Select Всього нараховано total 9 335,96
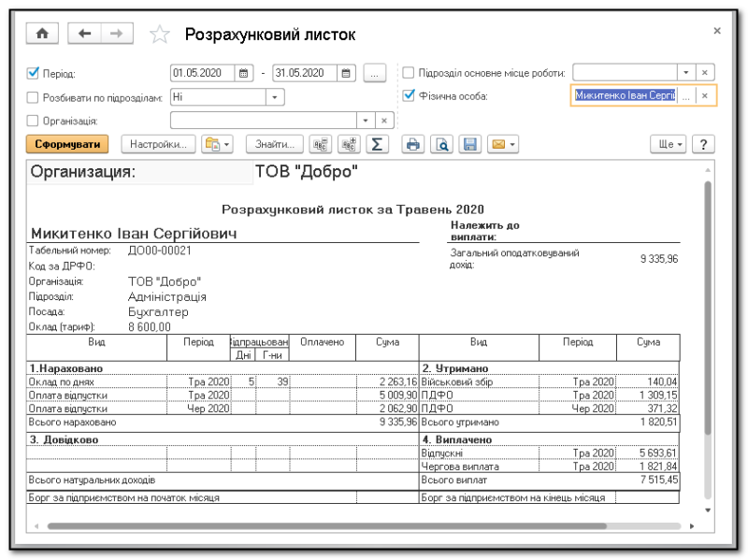The image size is (748, 560). coord(399,423)
